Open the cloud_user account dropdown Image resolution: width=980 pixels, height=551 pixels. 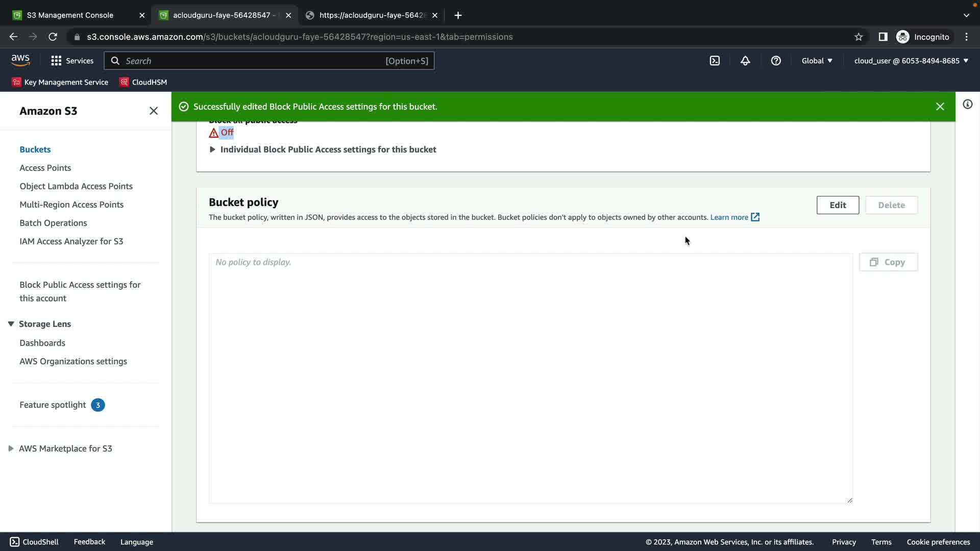point(911,61)
